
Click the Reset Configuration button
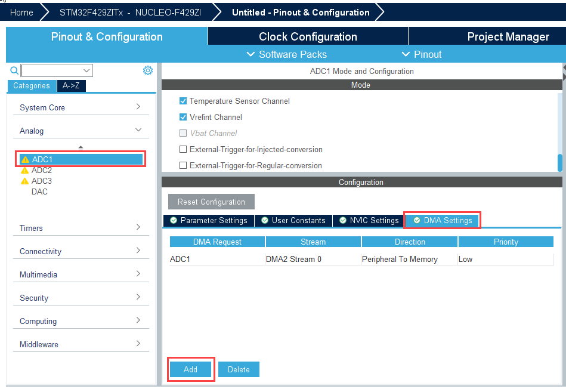tap(211, 202)
